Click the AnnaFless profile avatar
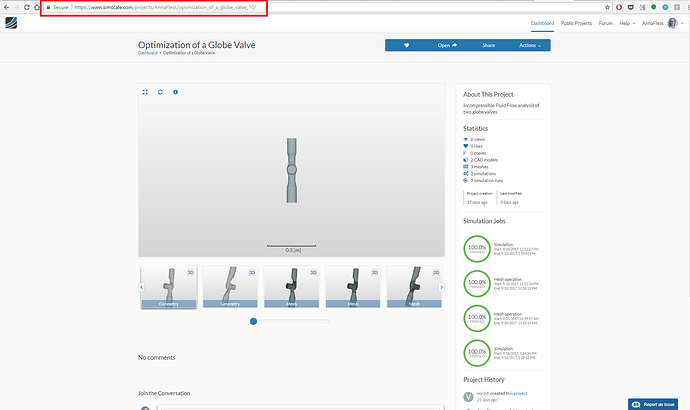The width and height of the screenshot is (690, 410). click(672, 23)
